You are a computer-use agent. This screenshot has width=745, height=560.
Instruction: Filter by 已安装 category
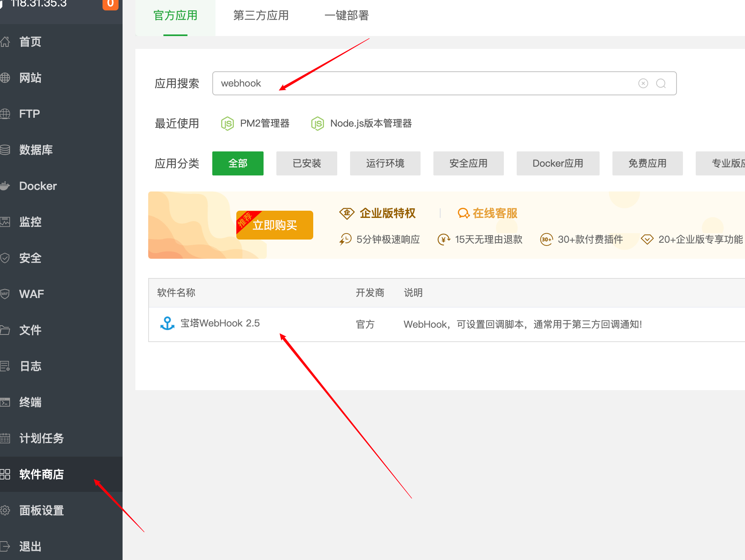pyautogui.click(x=306, y=163)
